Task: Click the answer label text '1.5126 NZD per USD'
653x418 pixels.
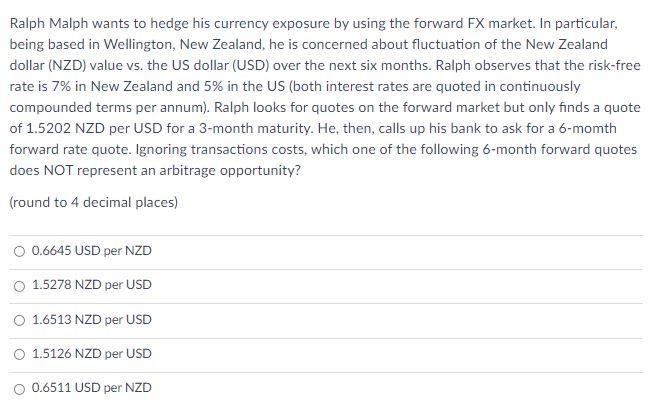Action: pyautogui.click(x=92, y=353)
